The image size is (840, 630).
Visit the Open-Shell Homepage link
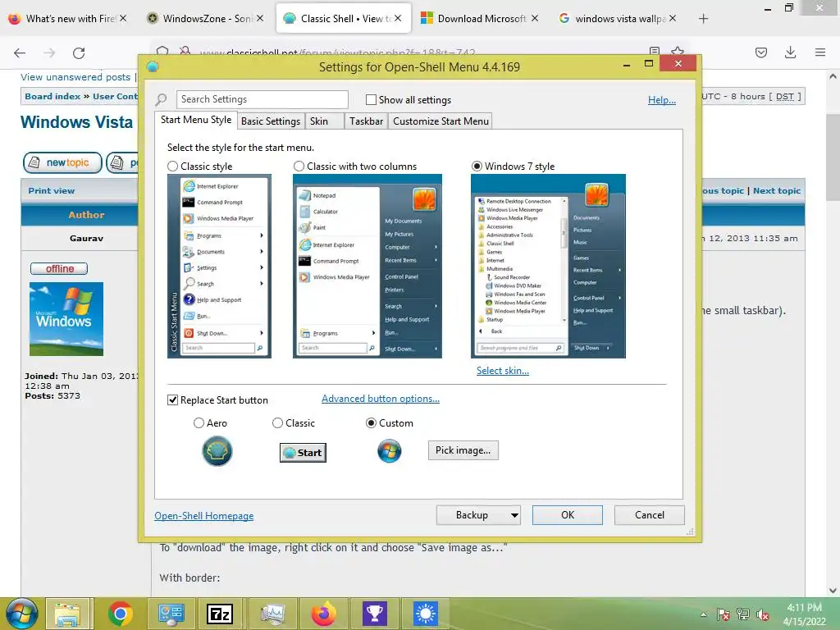click(x=204, y=516)
